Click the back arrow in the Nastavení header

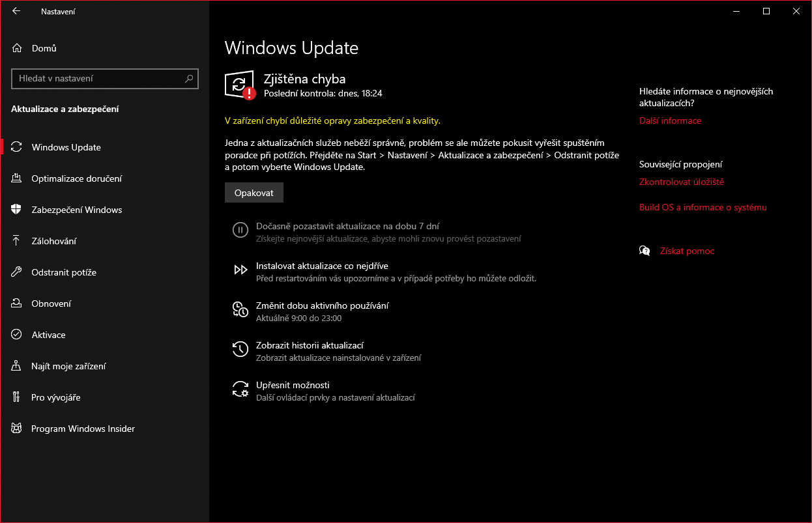(16, 11)
